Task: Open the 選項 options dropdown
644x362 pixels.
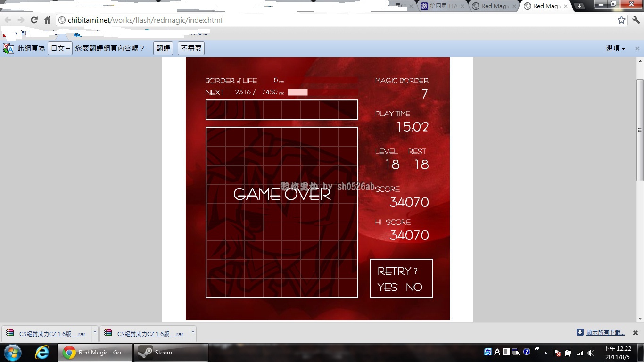Action: (x=615, y=49)
